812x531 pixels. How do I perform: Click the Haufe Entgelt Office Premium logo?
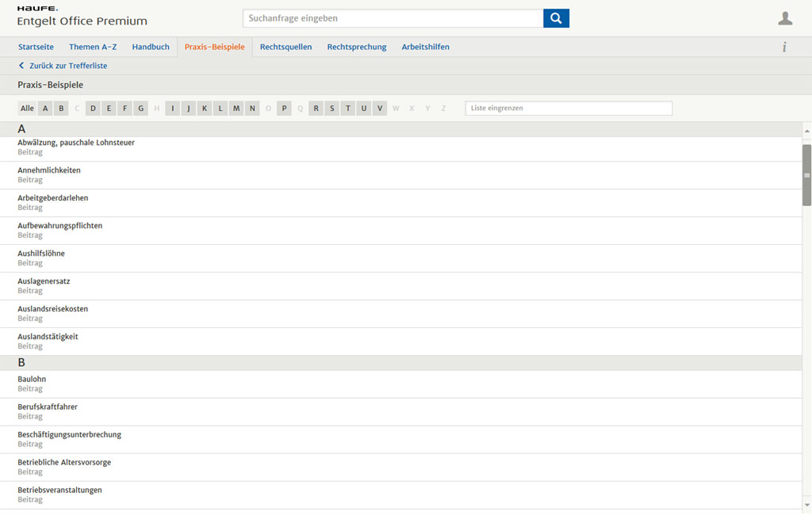(x=82, y=16)
